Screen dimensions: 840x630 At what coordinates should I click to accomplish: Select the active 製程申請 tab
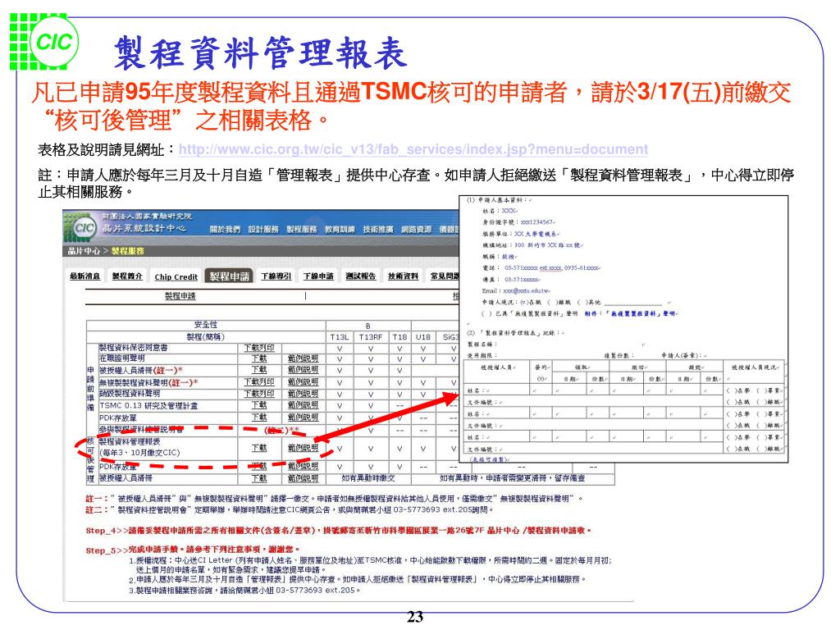[230, 276]
